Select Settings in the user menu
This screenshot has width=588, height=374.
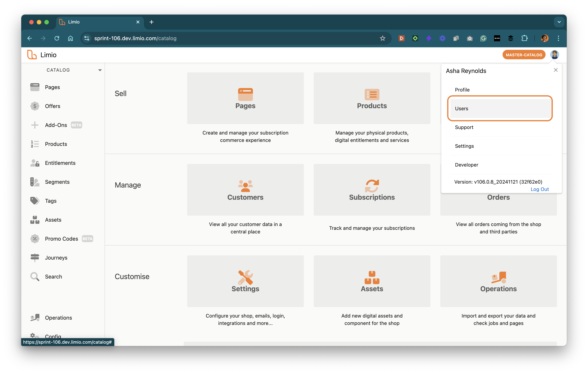[x=501, y=146]
